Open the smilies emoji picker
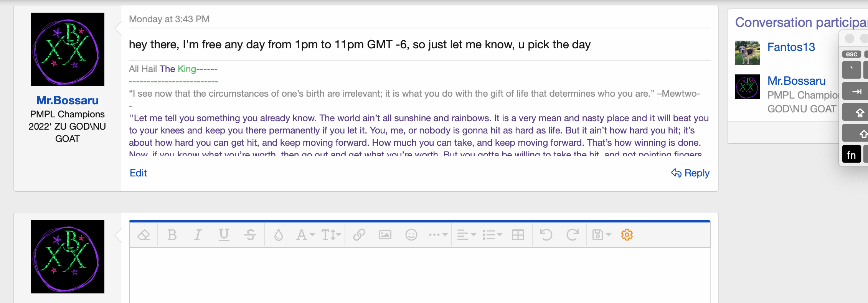The height and width of the screenshot is (303, 868). pos(411,235)
